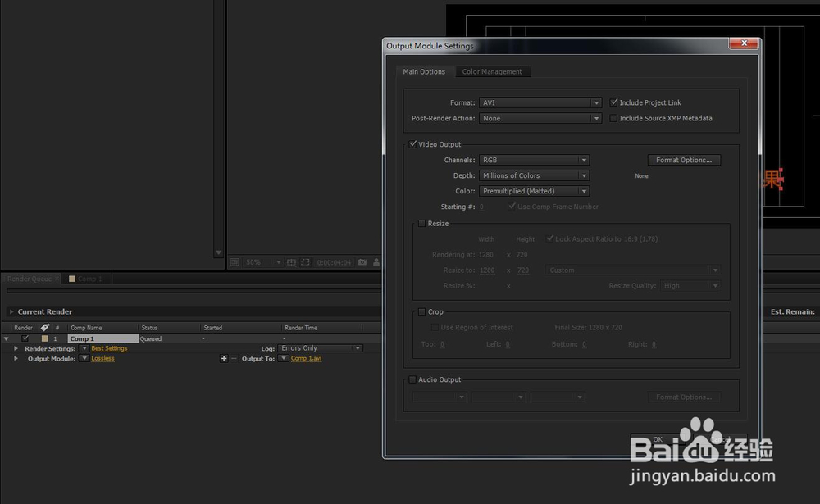
Task: Open the Comp 1.avi output link
Action: (x=306, y=359)
